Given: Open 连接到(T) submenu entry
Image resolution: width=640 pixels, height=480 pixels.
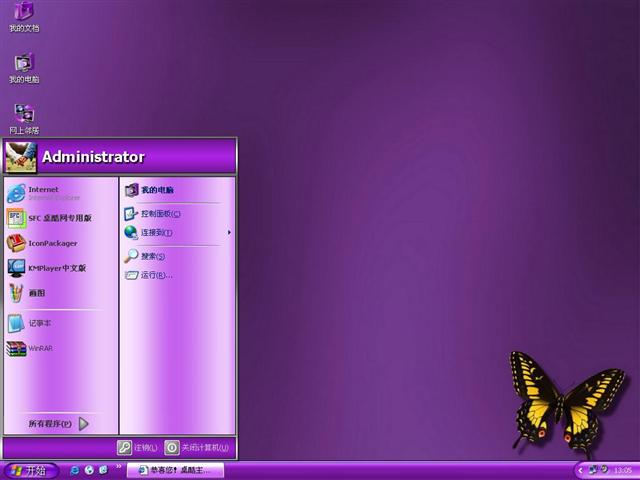Looking at the screenshot, I should click(x=177, y=233).
